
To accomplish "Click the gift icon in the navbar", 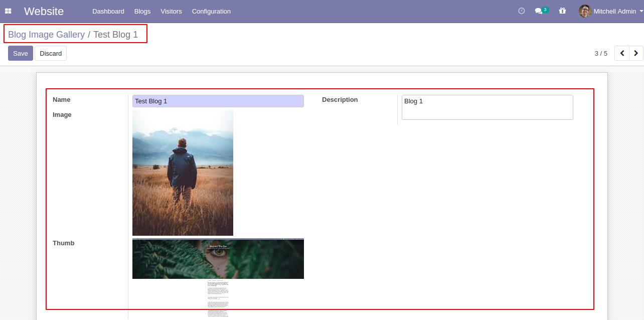I will 562,11.
